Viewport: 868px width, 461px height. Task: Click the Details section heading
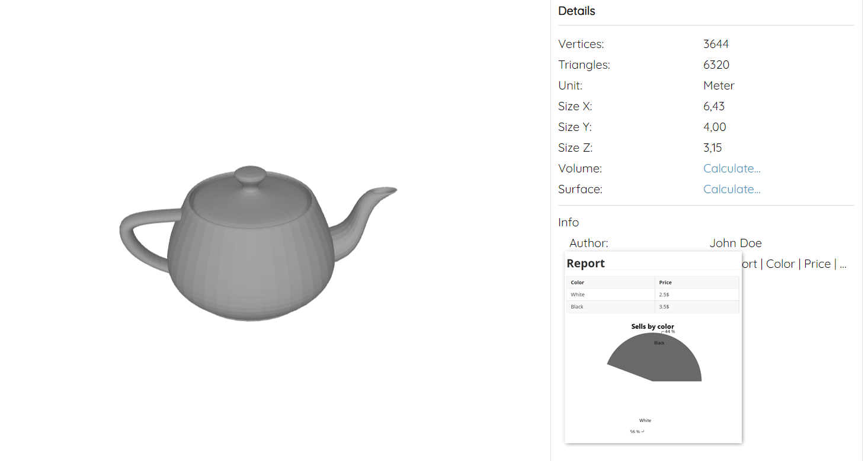576,11
